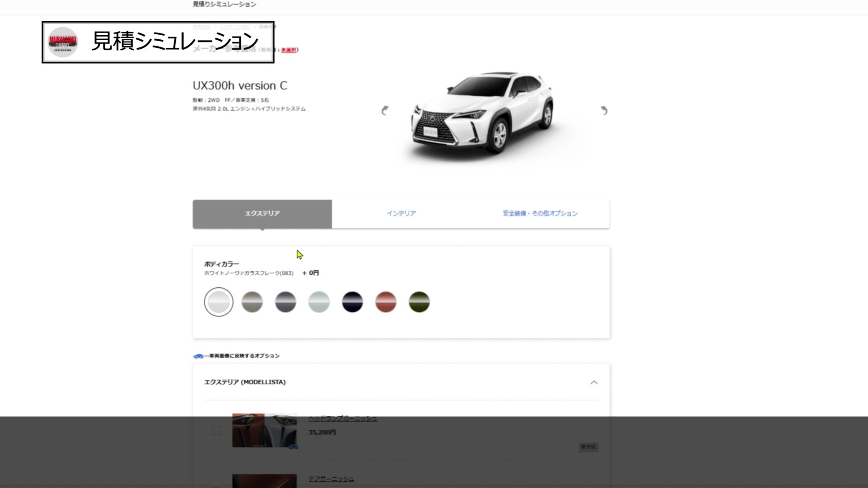
Task: Click blue car legend icon above options
Action: click(x=198, y=356)
